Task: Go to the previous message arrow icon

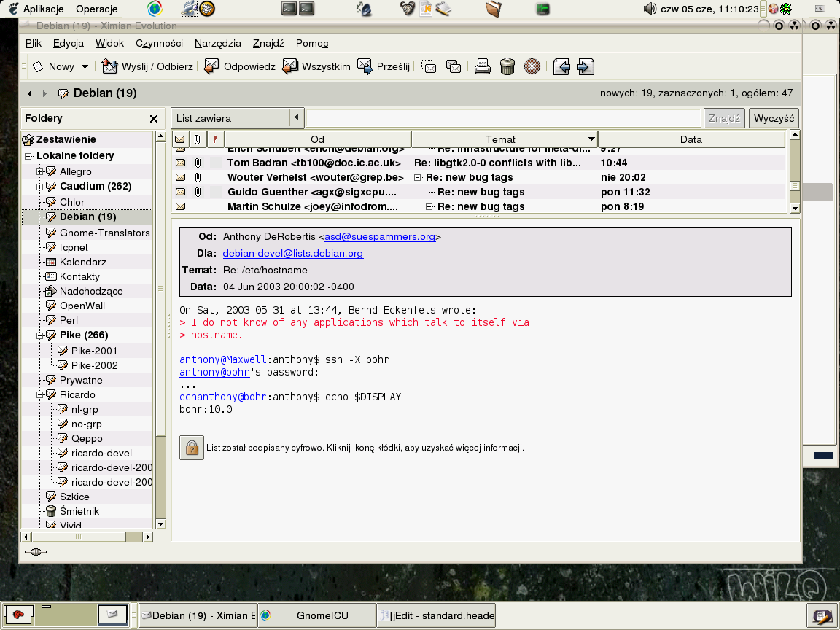Action: click(561, 67)
